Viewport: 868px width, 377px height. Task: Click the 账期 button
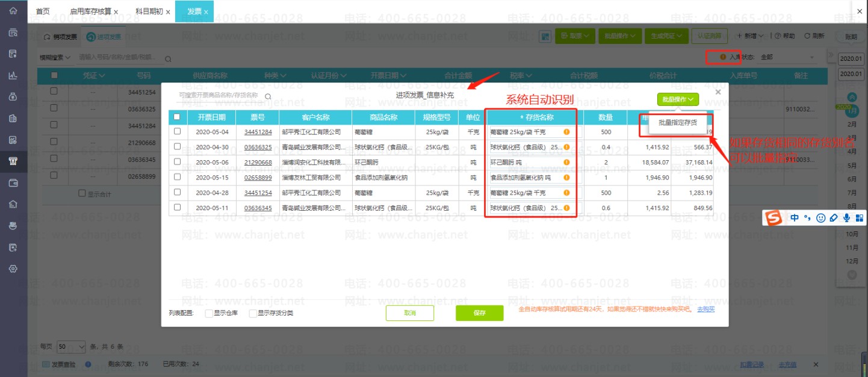[851, 36]
